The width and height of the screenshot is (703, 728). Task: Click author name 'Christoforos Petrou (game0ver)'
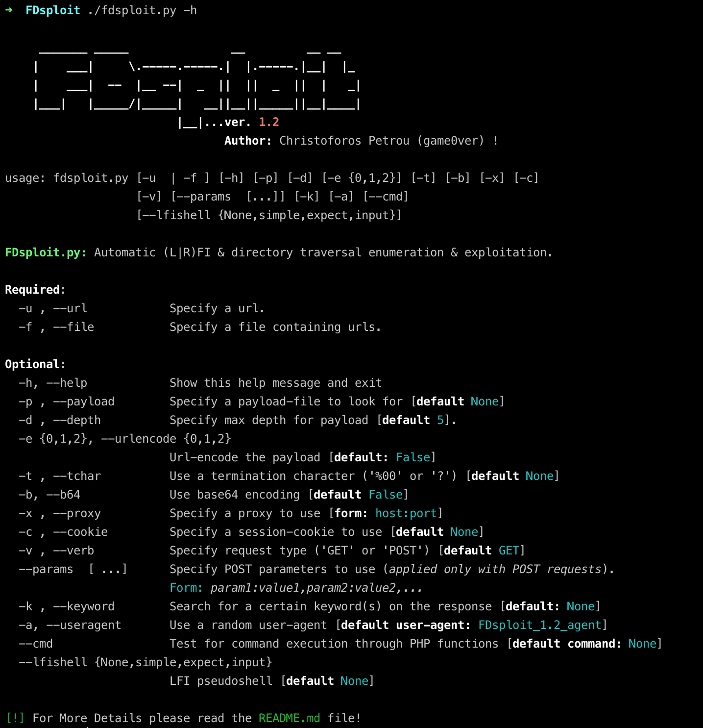[x=382, y=141]
